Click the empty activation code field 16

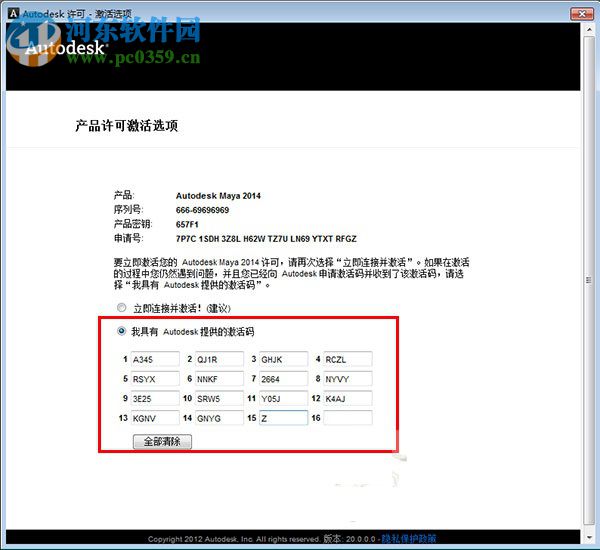click(x=348, y=418)
